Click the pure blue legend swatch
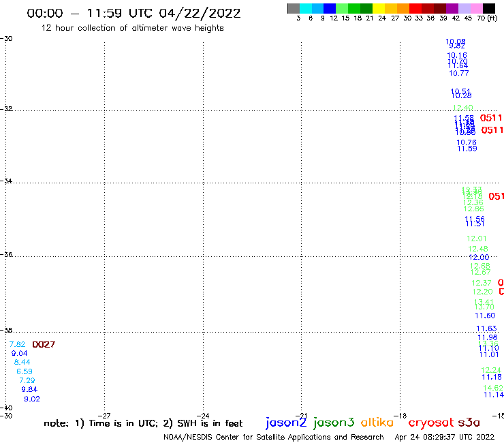This screenshot has height=443, width=504. click(330, 8)
